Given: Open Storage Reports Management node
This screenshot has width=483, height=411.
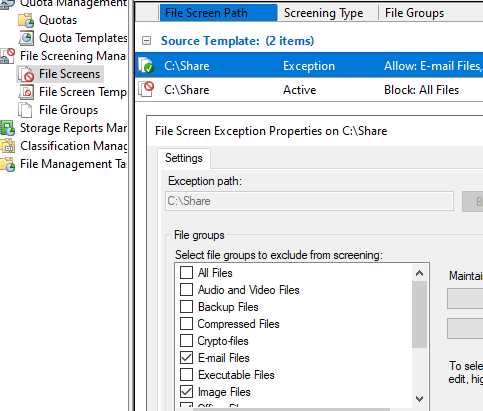Looking at the screenshot, I should (73, 128).
